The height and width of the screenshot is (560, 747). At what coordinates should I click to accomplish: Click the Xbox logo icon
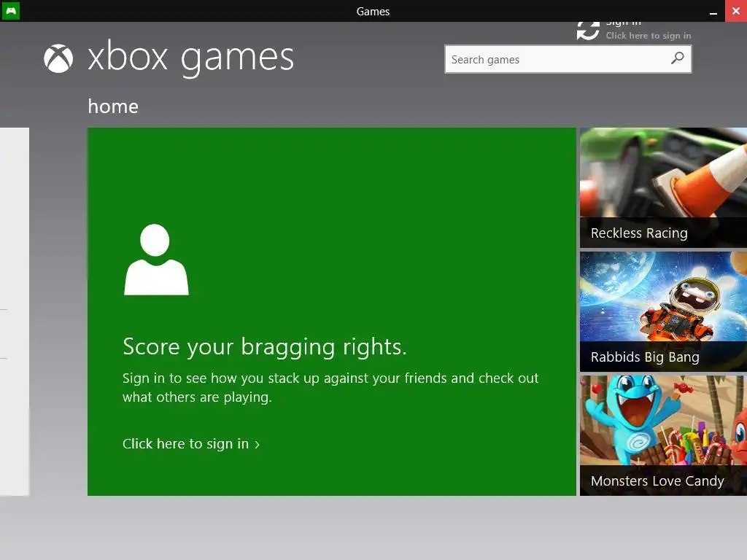coord(58,58)
